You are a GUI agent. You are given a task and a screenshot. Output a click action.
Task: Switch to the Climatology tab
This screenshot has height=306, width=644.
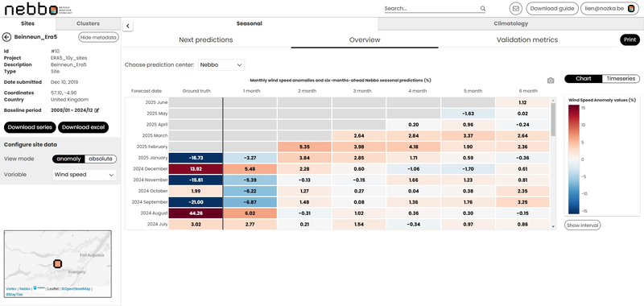tap(510, 24)
